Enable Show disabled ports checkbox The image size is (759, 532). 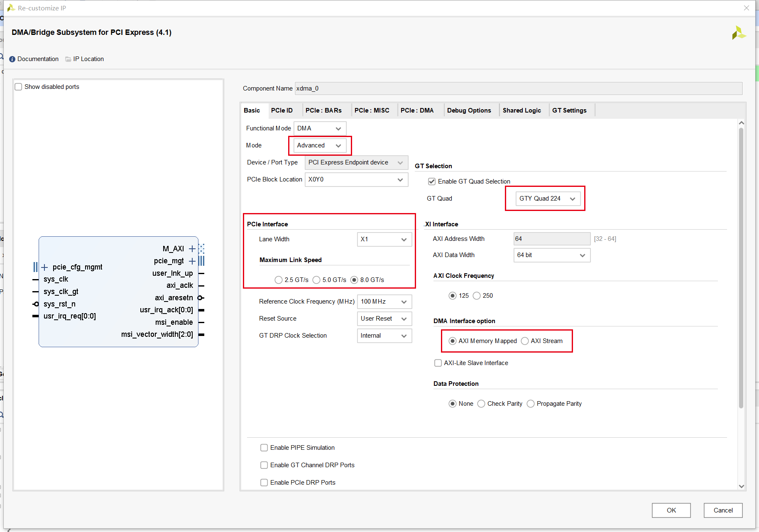tap(18, 87)
